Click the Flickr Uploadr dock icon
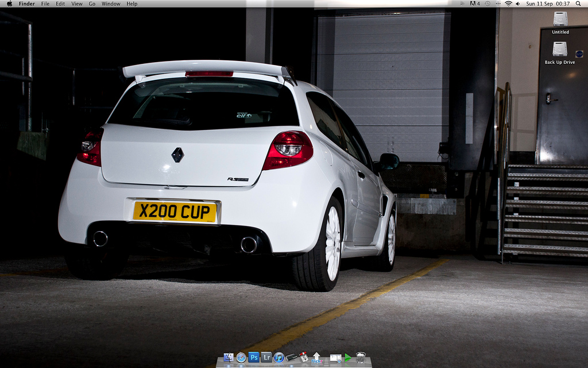Viewport: 588px width, 368px height. click(x=316, y=358)
